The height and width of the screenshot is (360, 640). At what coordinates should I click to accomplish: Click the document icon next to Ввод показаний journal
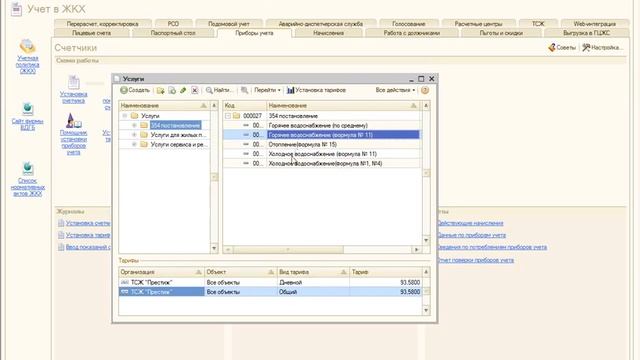pyautogui.click(x=61, y=247)
